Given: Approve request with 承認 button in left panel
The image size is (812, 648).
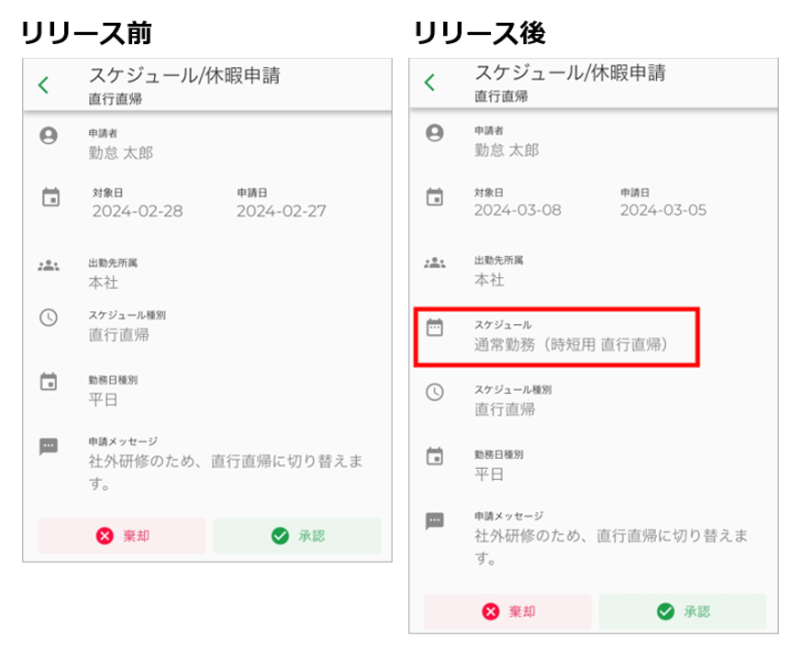Looking at the screenshot, I should tap(297, 536).
